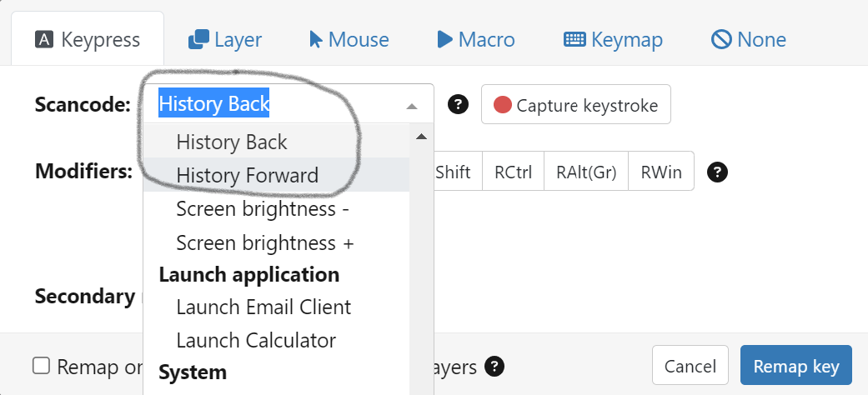Toggle the RWin modifier
This screenshot has height=395, width=868.
point(661,172)
